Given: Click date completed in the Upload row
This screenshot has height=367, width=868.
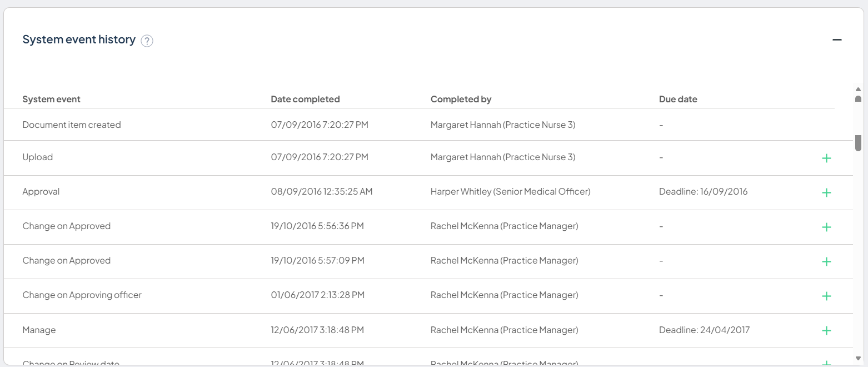Looking at the screenshot, I should point(320,157).
